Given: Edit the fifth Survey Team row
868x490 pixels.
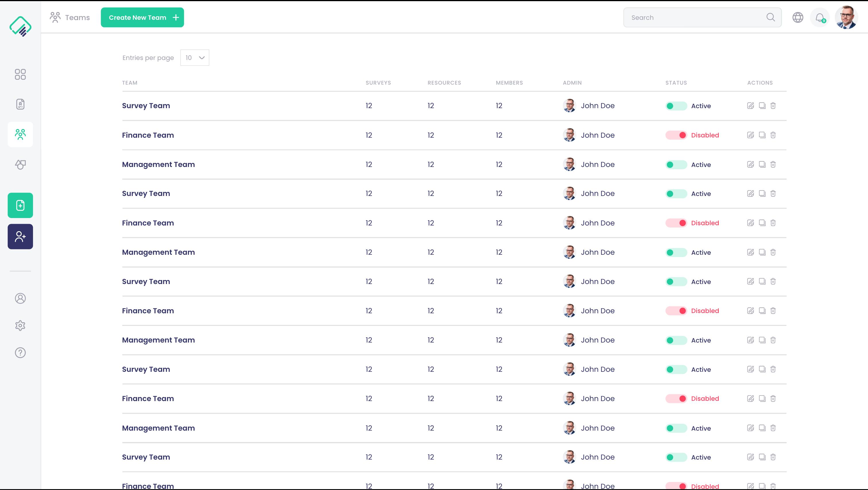Looking at the screenshot, I should tap(750, 457).
